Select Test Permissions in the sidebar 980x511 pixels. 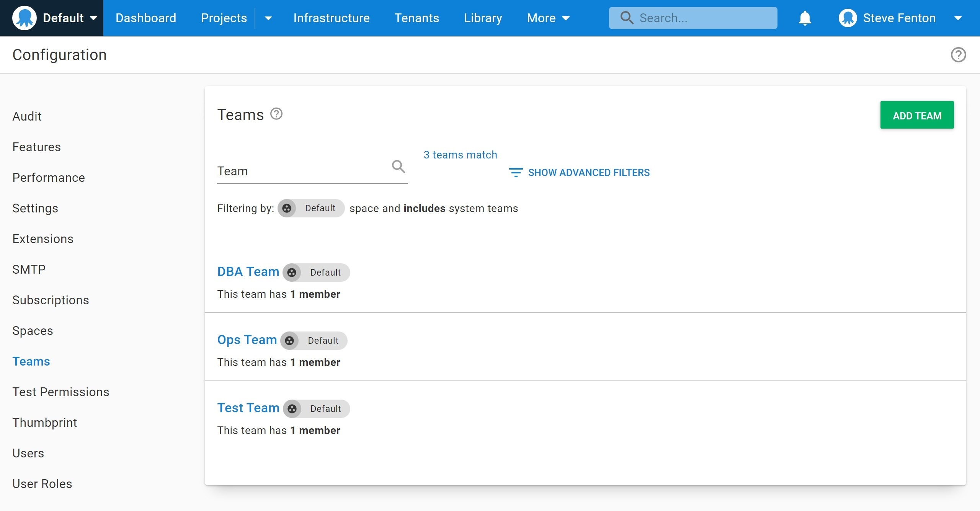coord(60,392)
